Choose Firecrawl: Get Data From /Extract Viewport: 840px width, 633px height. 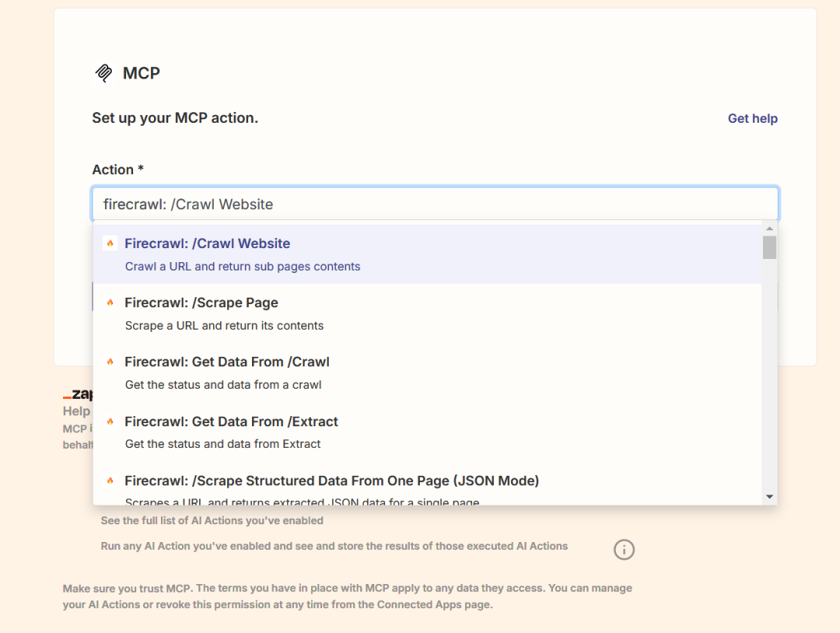(231, 421)
